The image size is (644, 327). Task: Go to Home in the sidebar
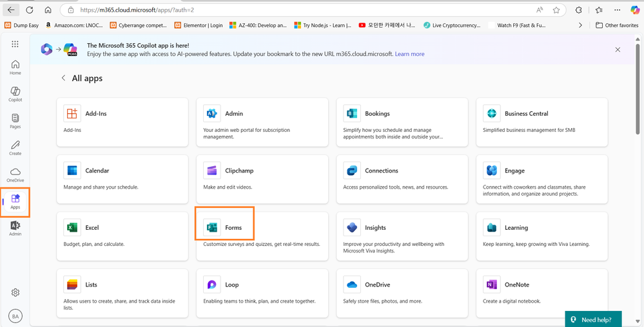pyautogui.click(x=15, y=68)
